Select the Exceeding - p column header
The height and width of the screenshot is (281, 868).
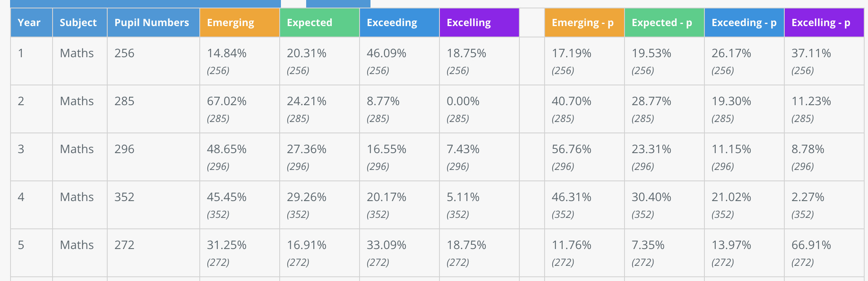(x=744, y=23)
